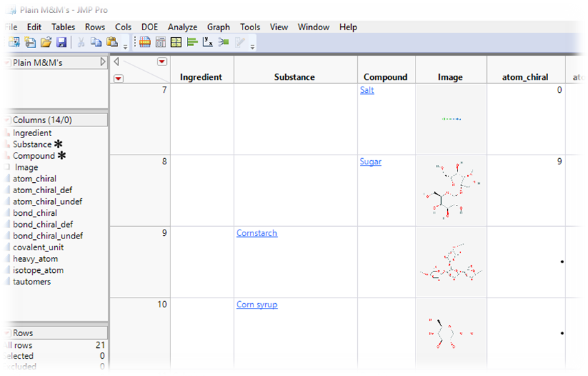Screen dimensions: 588x376
Task: Open the DOE menu
Action: click(x=150, y=27)
